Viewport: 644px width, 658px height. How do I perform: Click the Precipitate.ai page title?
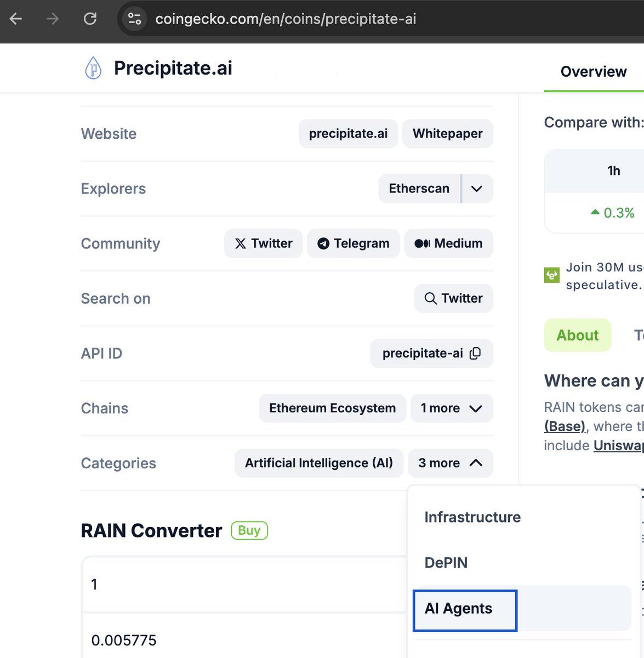[173, 68]
